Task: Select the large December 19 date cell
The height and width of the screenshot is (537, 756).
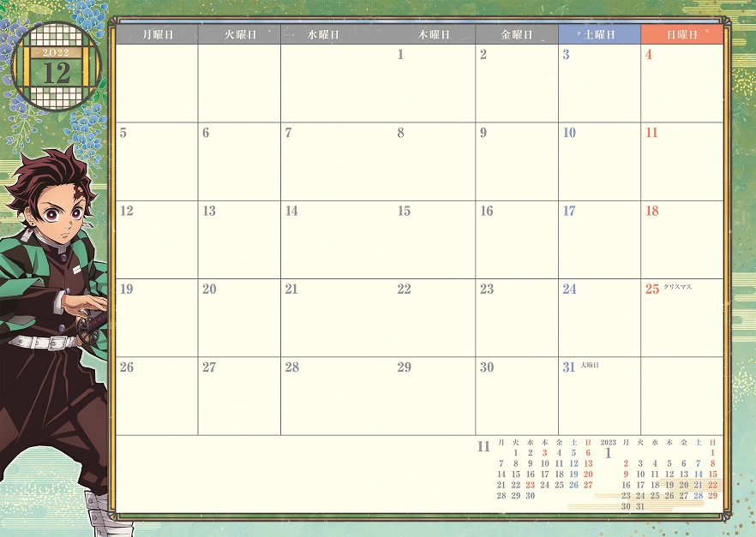Action: (x=157, y=318)
